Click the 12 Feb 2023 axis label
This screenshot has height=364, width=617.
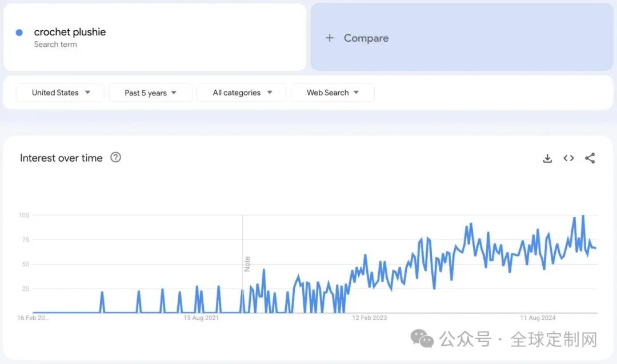(x=369, y=318)
